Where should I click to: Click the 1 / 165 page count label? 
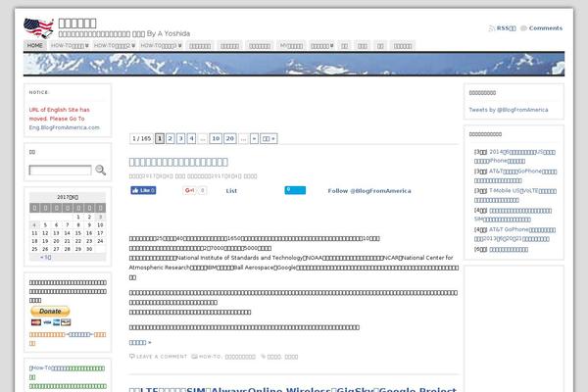coord(141,138)
